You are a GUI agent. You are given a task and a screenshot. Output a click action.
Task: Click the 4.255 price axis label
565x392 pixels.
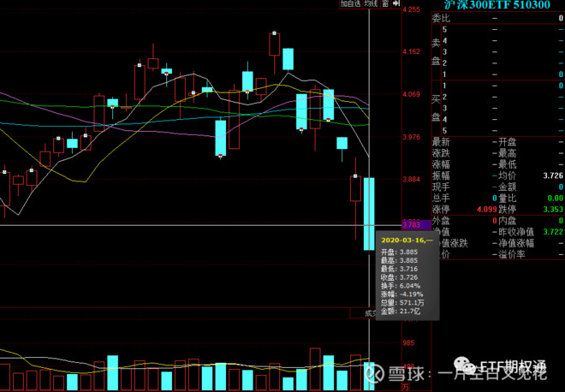412,9
